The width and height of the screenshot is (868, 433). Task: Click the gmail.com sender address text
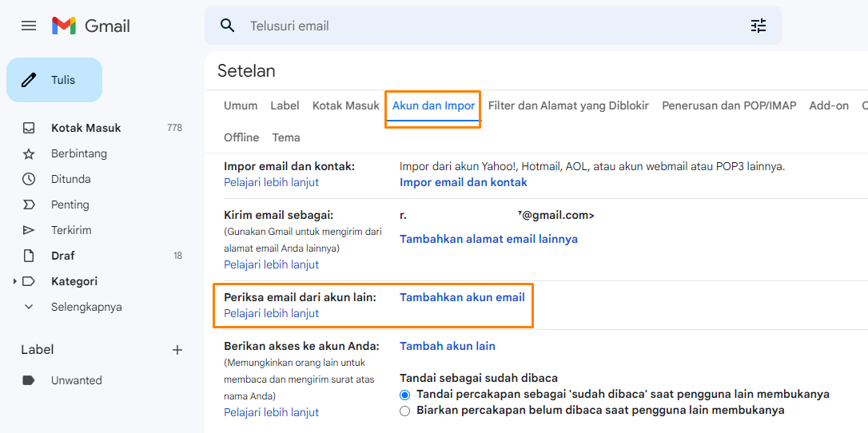(556, 216)
